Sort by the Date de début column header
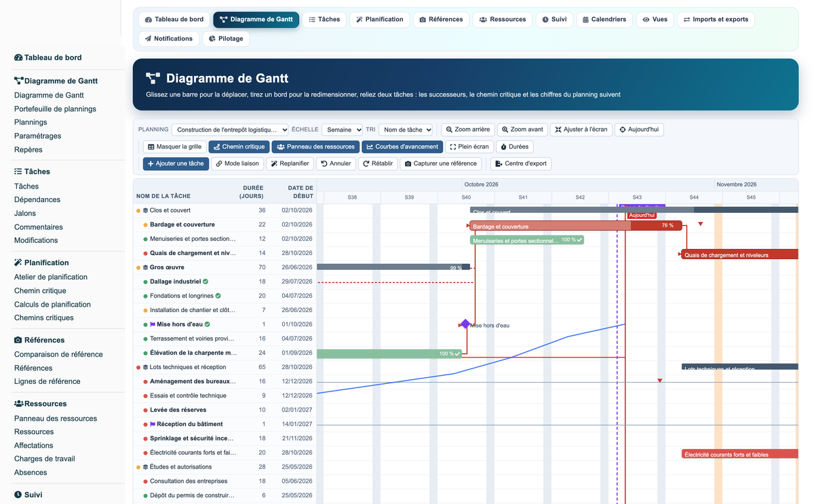Image resolution: width=814 pixels, height=504 pixels. click(x=301, y=192)
